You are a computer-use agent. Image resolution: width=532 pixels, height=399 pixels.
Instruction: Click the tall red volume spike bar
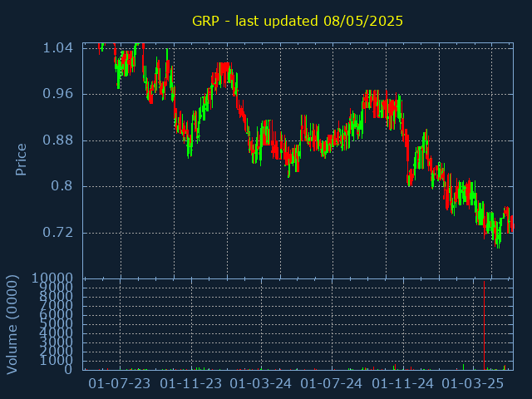pos(484,325)
